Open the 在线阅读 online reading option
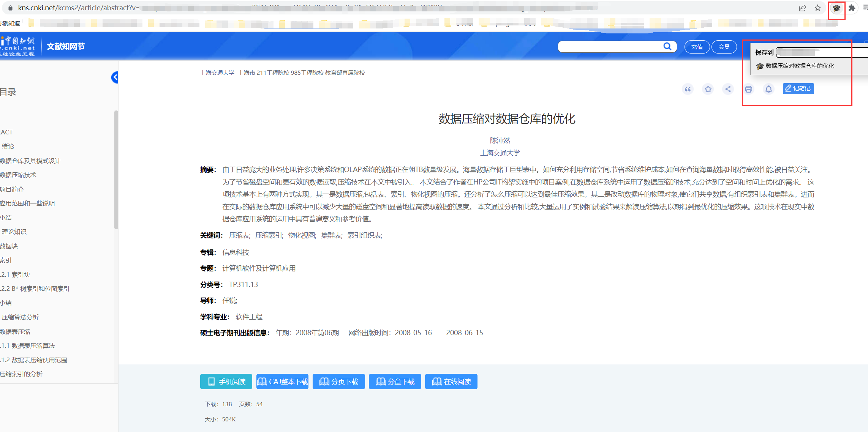Screen dimensions: 868x432 coord(451,382)
